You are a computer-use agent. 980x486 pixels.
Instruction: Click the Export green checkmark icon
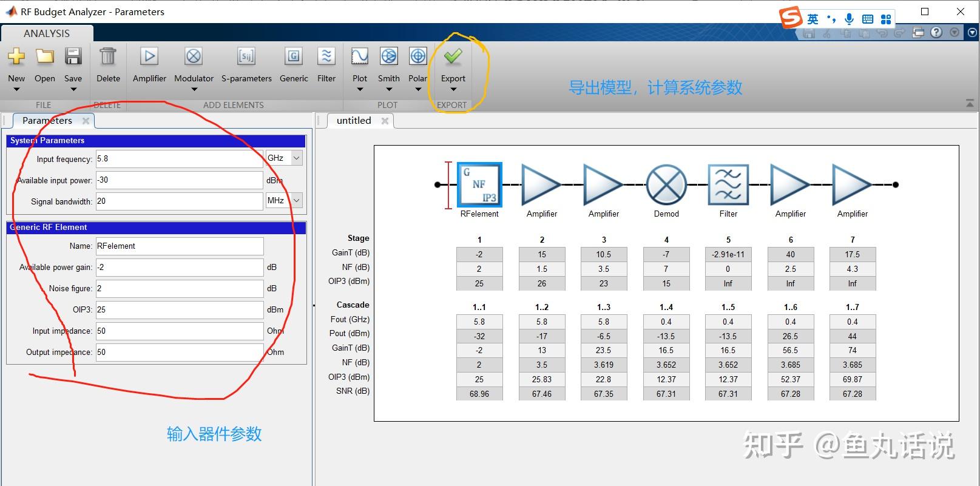pos(453,56)
